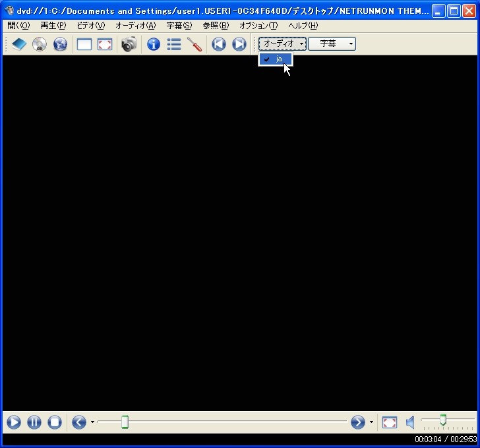Open DVD using the disc icon
The width and height of the screenshot is (480, 448).
[40, 44]
